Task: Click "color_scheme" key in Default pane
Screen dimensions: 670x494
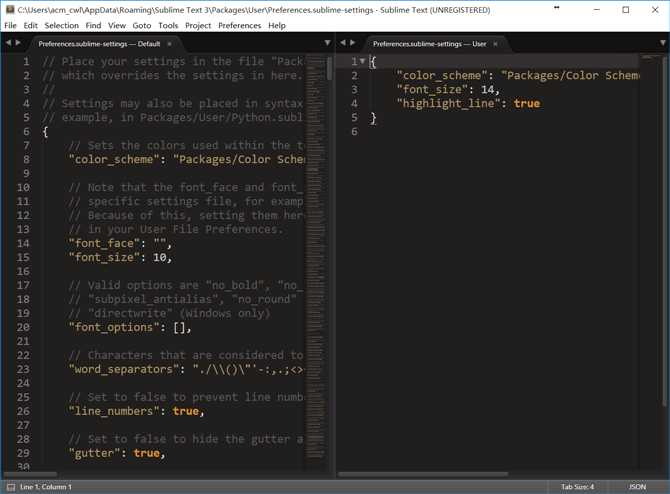Action: coord(114,159)
